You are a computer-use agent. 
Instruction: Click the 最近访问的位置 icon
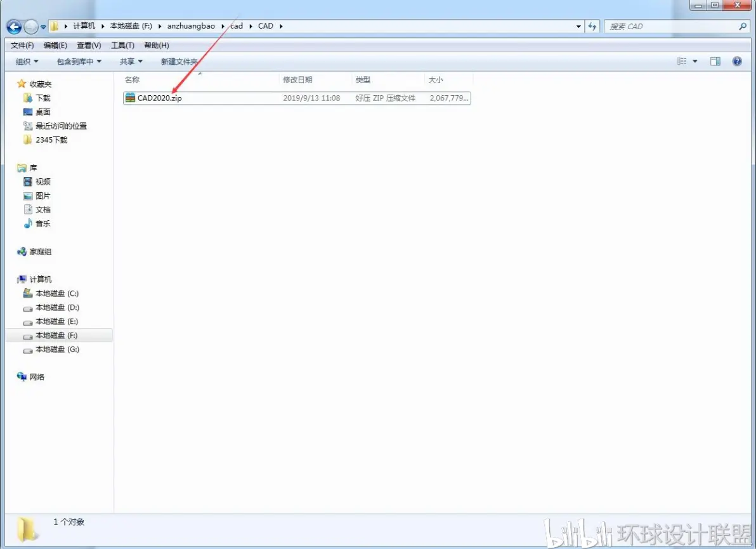tap(28, 126)
